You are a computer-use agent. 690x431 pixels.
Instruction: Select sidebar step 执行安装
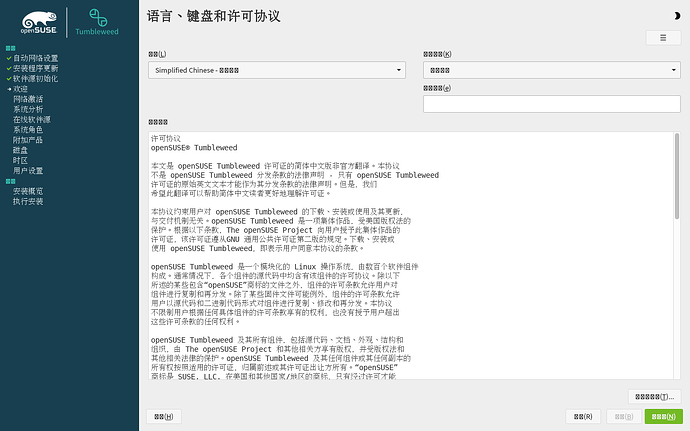[28, 201]
